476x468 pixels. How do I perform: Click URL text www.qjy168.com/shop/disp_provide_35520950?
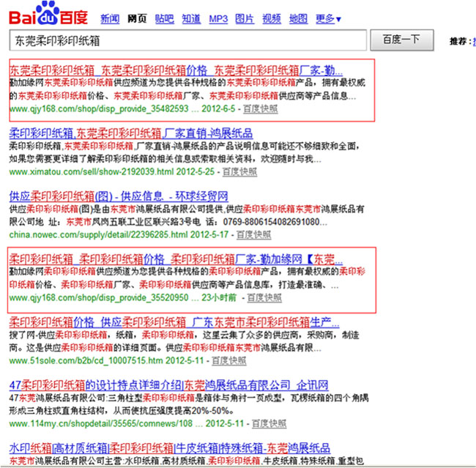point(99,298)
